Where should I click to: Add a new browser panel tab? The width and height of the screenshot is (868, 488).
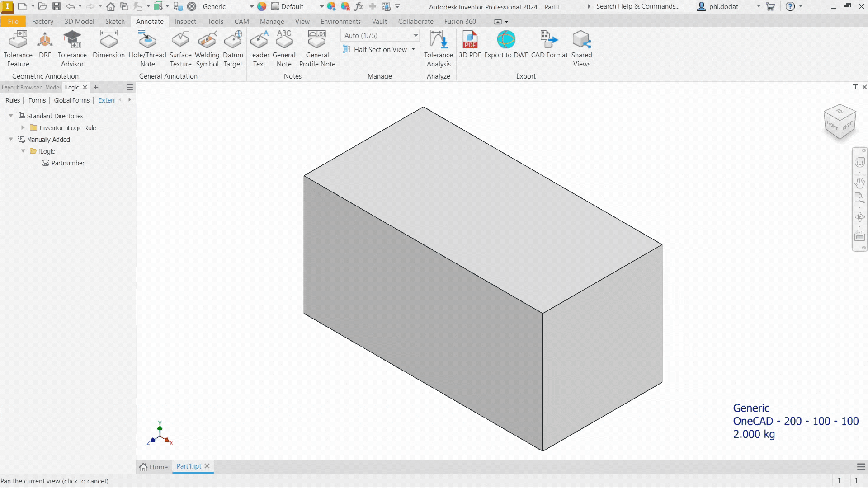pyautogui.click(x=96, y=87)
